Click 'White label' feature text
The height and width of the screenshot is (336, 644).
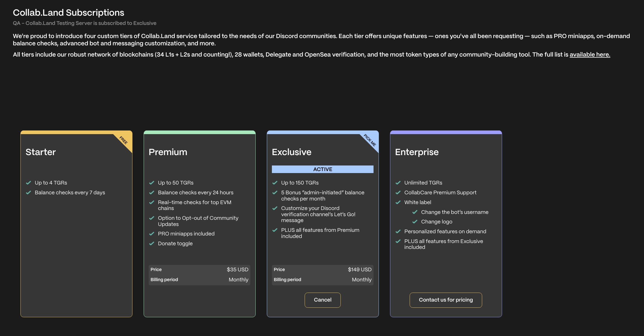(x=418, y=202)
